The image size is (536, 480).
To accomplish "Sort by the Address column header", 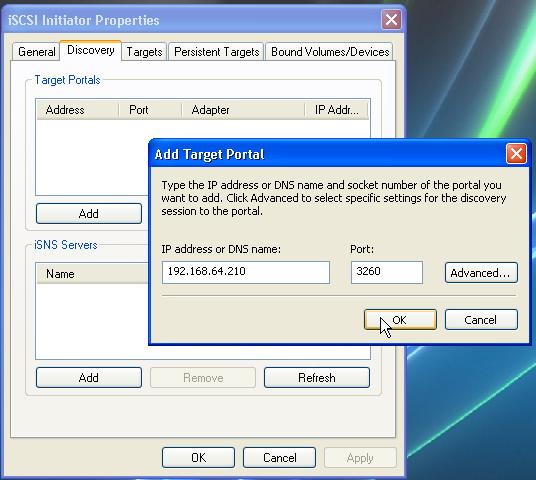I will [78, 110].
